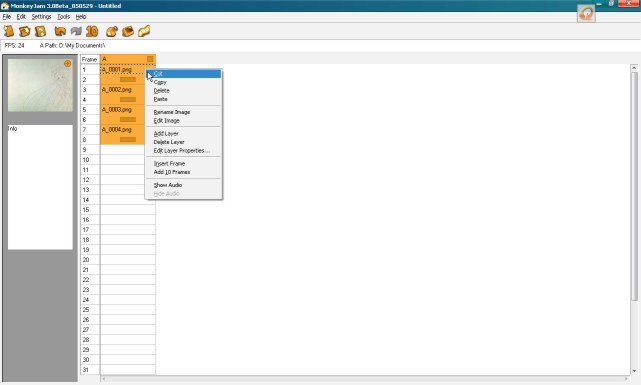Open the File menu

tap(7, 17)
